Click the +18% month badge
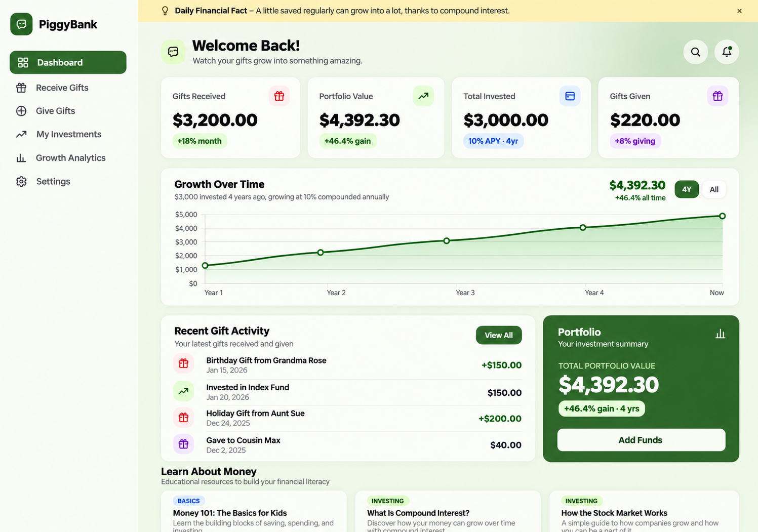Screen dimensions: 758x532 (x=200, y=141)
